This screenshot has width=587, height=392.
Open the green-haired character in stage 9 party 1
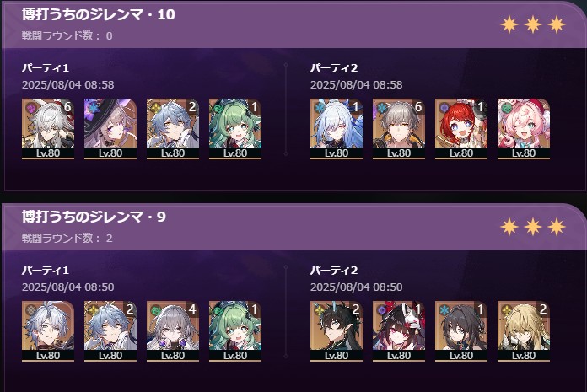click(x=235, y=331)
